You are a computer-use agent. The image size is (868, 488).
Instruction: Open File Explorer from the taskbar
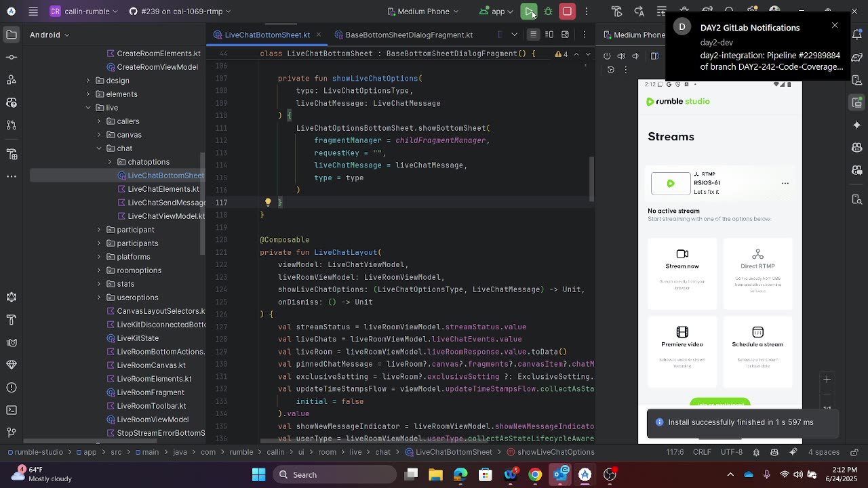coord(435,474)
